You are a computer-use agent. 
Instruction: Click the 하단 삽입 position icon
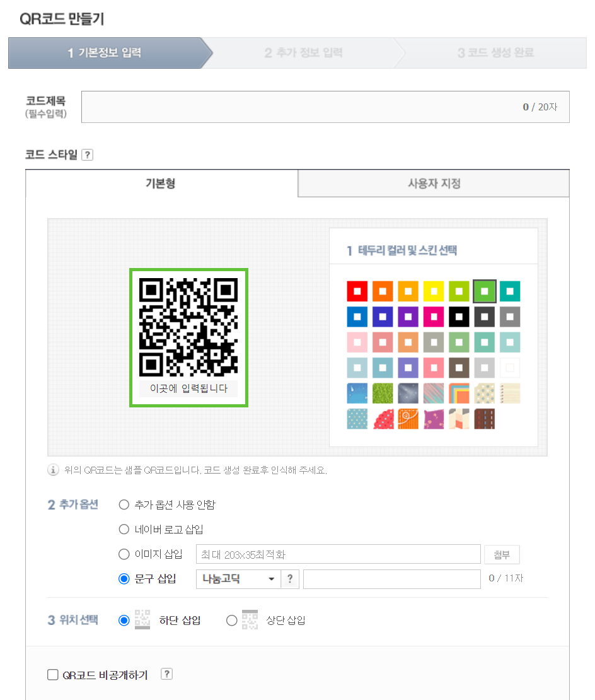pos(142,620)
